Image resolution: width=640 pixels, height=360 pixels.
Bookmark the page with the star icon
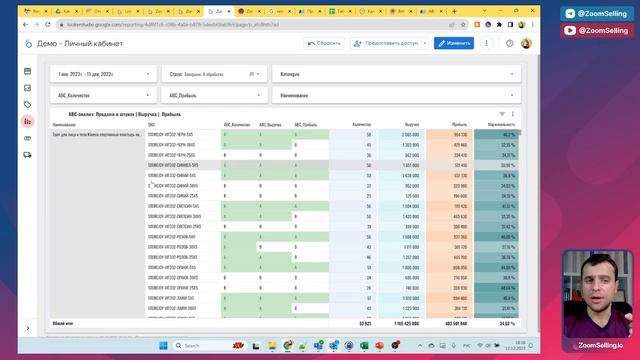click(463, 24)
